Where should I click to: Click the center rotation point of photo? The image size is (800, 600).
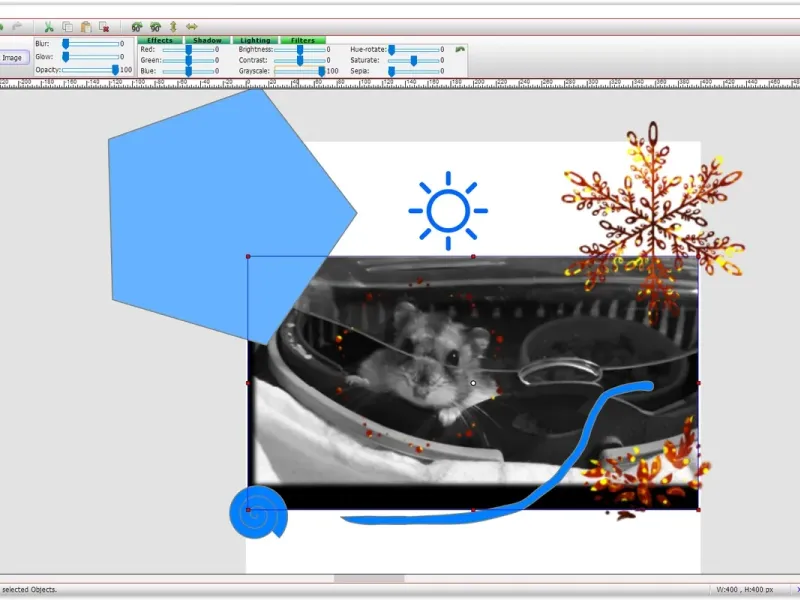click(473, 383)
